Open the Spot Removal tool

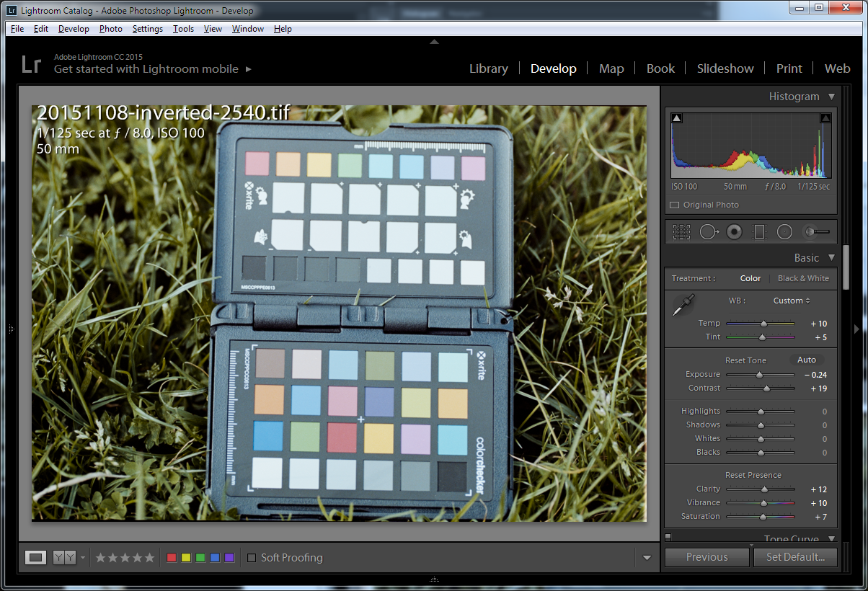pos(709,231)
